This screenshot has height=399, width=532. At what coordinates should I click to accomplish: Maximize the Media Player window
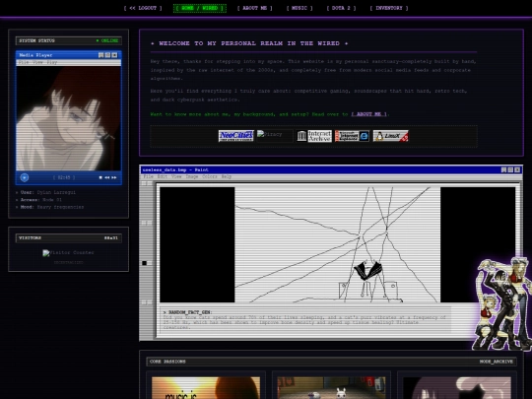click(x=108, y=55)
